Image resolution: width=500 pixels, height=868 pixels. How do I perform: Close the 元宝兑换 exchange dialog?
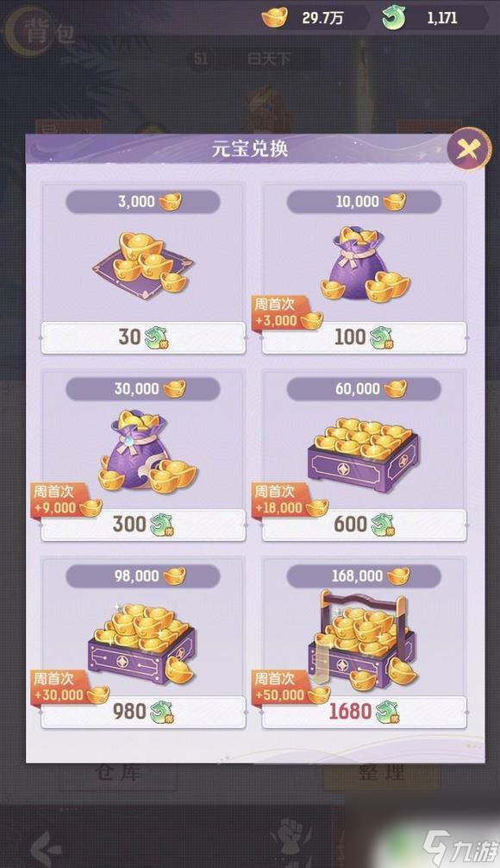(468, 148)
